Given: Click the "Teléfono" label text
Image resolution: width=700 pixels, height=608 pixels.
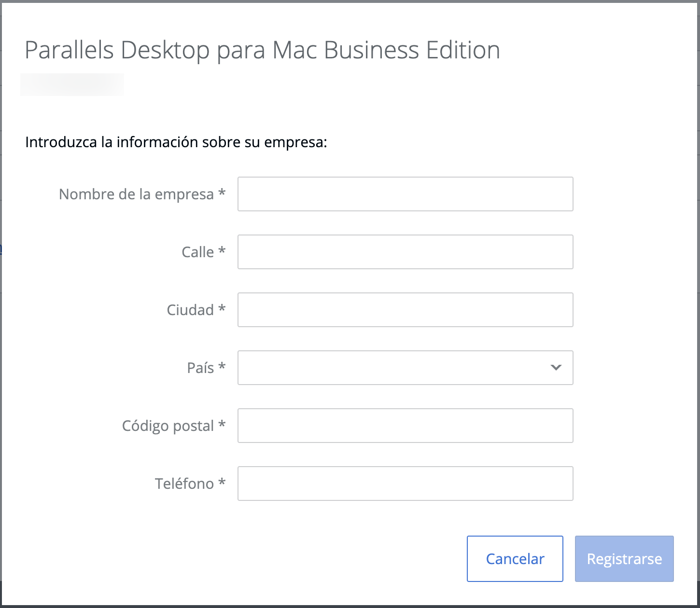Looking at the screenshot, I should (x=184, y=484).
